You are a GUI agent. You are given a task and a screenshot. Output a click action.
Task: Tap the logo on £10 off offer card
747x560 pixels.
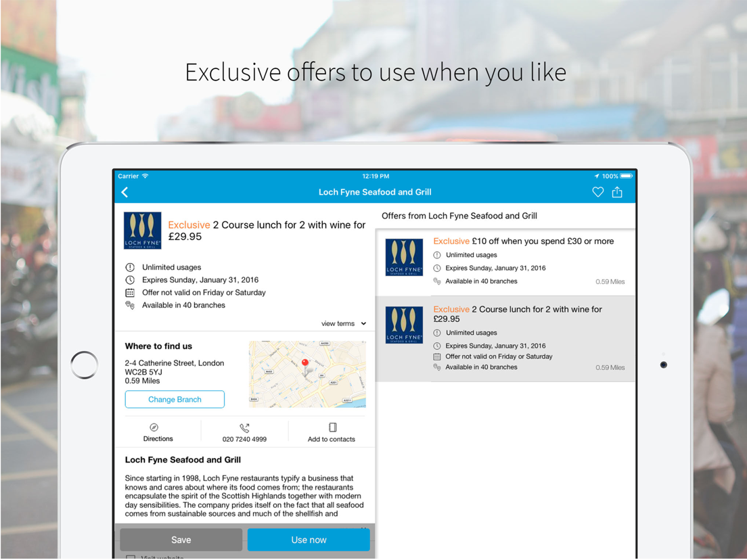[404, 257]
